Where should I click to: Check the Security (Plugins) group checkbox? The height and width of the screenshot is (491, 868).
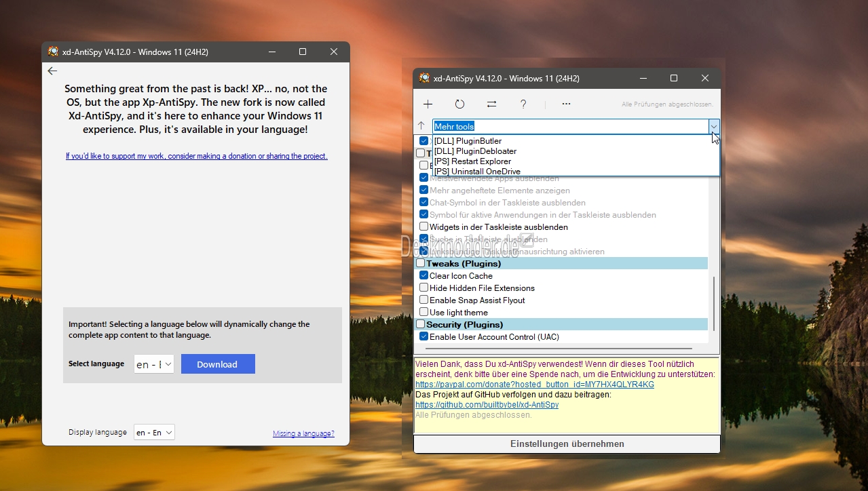click(x=421, y=325)
